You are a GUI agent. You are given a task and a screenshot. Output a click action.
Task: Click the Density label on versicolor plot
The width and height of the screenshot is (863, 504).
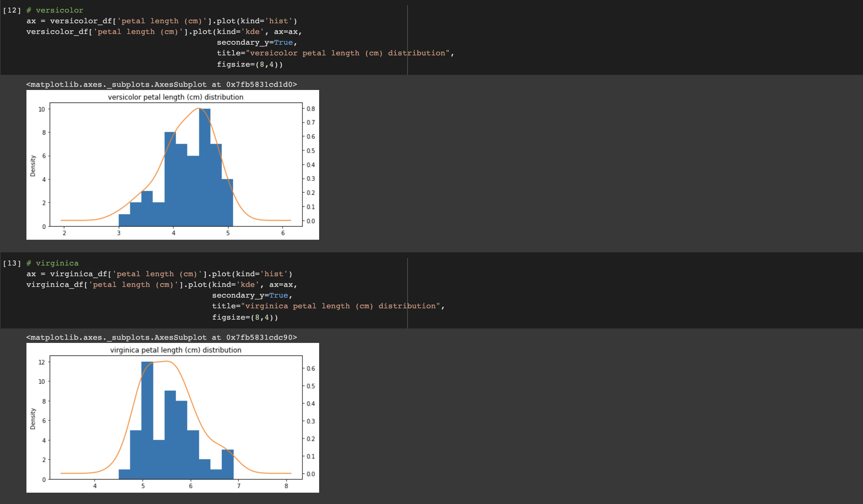[33, 166]
